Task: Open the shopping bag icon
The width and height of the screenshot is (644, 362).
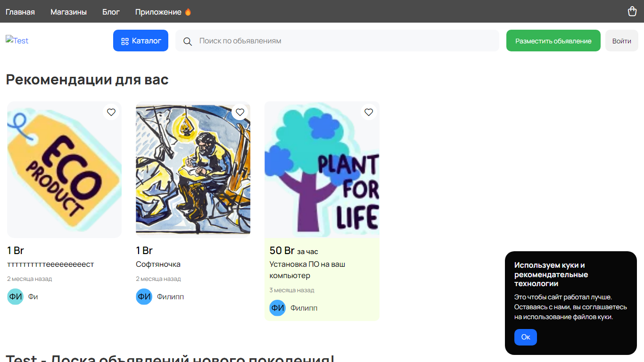Action: click(x=632, y=11)
